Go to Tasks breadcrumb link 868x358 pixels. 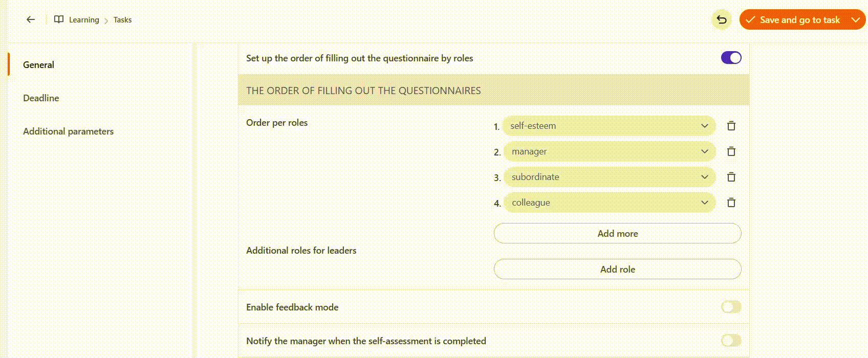tap(122, 20)
